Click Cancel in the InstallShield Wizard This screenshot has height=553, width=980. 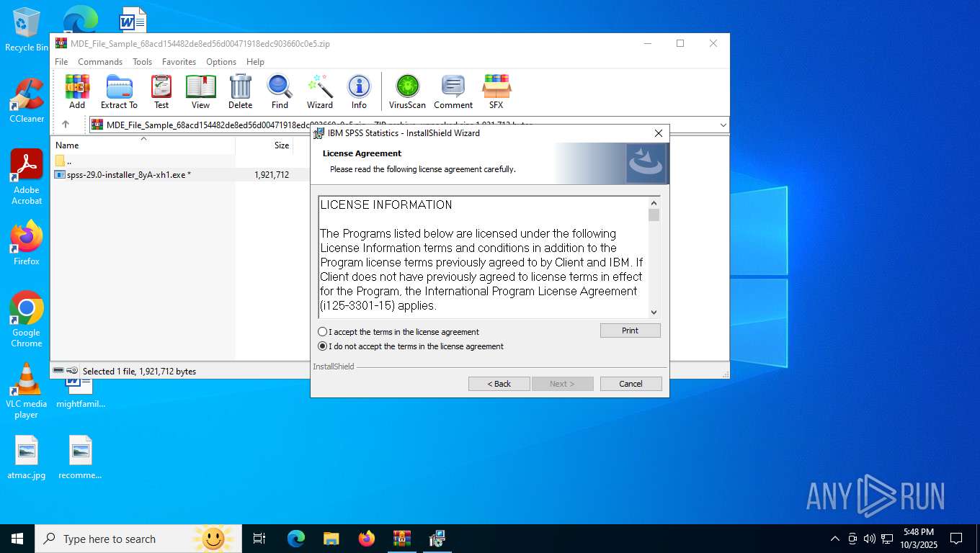pyautogui.click(x=631, y=384)
